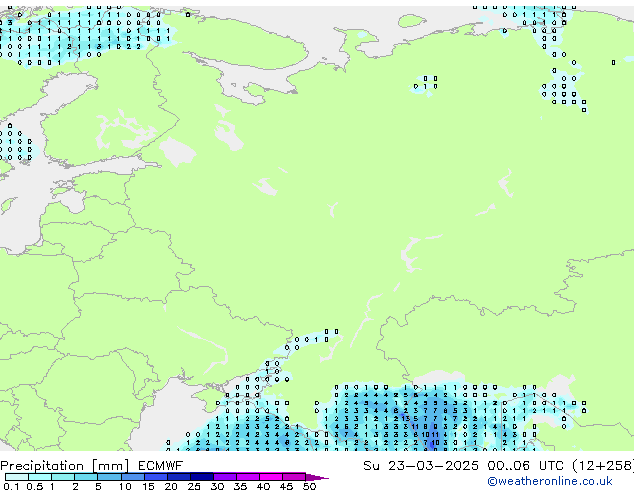This screenshot has height=490, width=634.
Task: Click the legend value '0.5'
Action: (35, 486)
